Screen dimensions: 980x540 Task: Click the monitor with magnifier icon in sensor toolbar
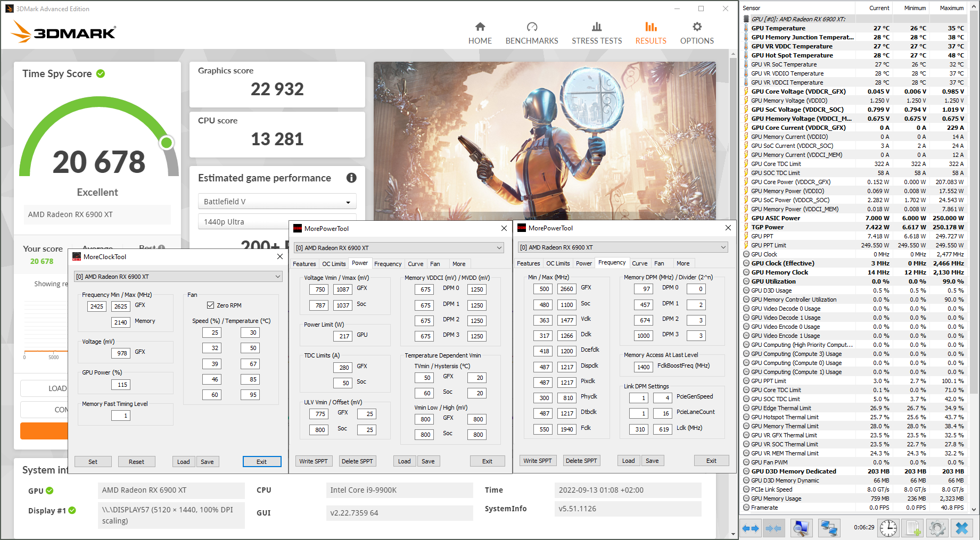(801, 528)
